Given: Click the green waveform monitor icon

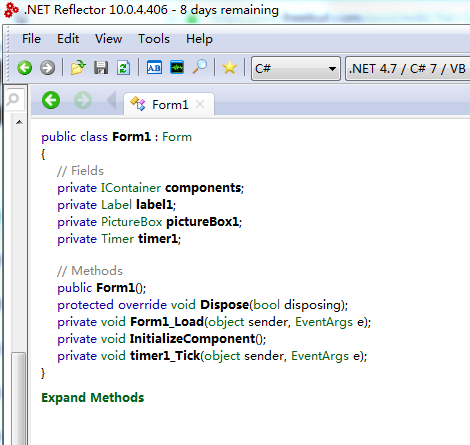Looking at the screenshot, I should 177,68.
